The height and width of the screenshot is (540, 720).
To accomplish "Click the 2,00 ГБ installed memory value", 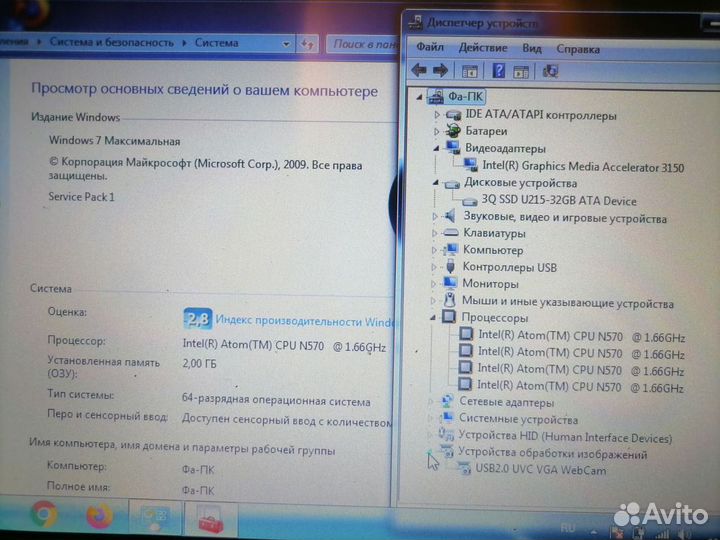I will coord(199,364).
